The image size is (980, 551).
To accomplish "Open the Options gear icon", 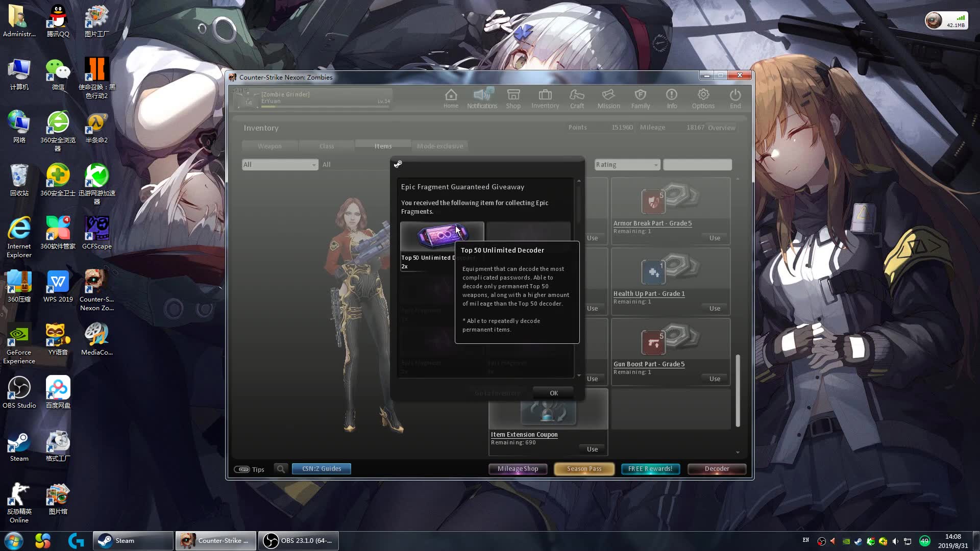I will pyautogui.click(x=703, y=98).
